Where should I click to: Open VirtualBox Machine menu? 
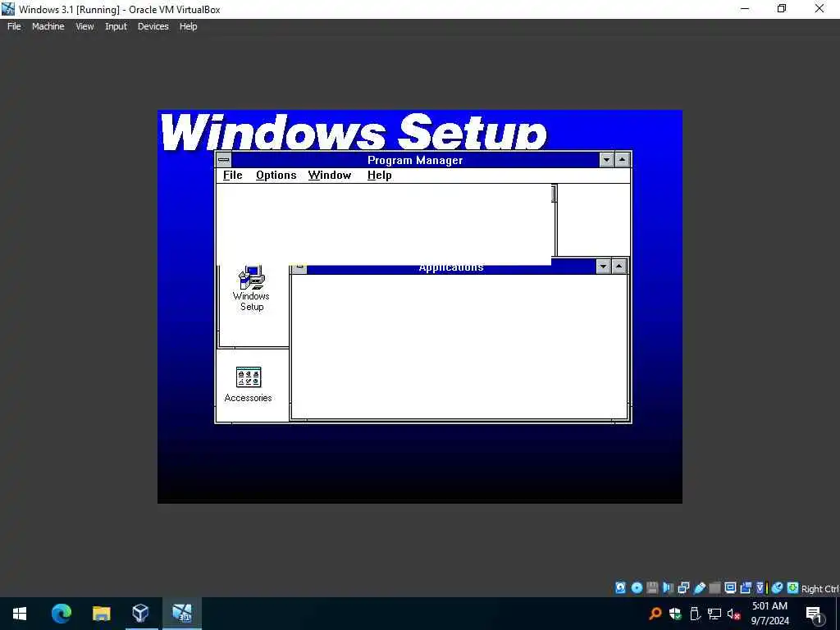(x=48, y=26)
